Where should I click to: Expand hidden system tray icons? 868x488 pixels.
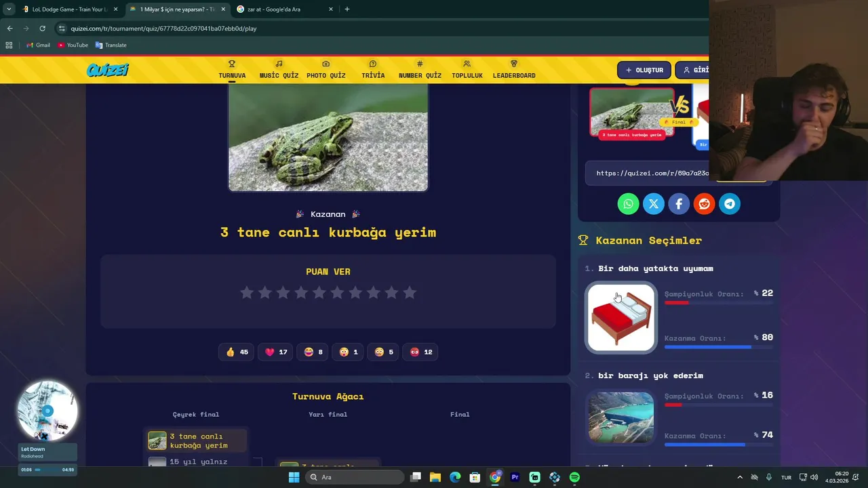click(740, 477)
